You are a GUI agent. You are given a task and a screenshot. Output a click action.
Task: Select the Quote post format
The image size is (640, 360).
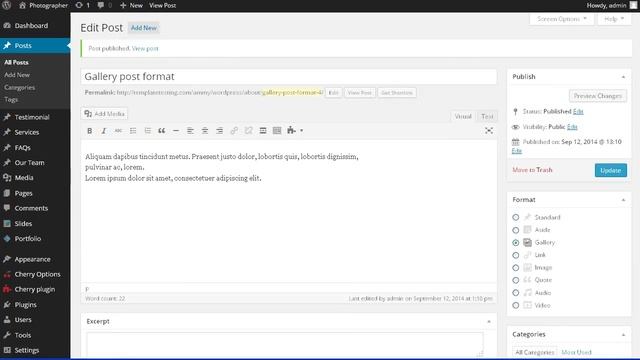pos(516,280)
